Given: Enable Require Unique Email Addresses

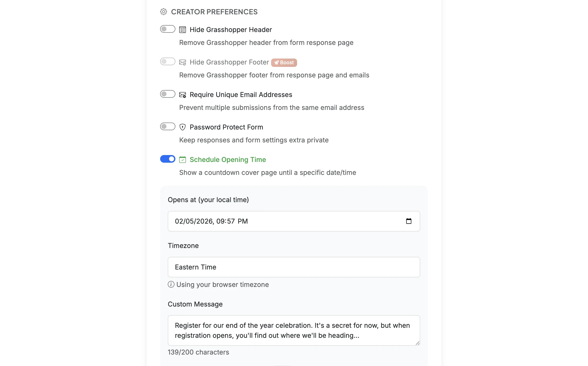Looking at the screenshot, I should [168, 94].
